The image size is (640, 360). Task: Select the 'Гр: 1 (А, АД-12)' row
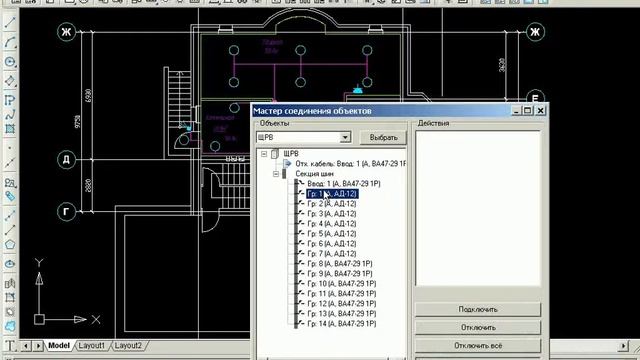click(x=332, y=193)
